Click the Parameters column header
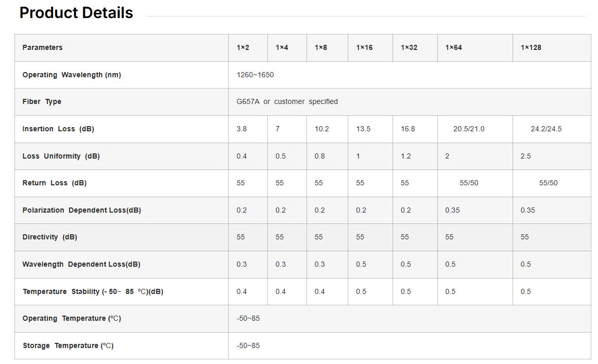The height and width of the screenshot is (364, 598). [x=42, y=47]
